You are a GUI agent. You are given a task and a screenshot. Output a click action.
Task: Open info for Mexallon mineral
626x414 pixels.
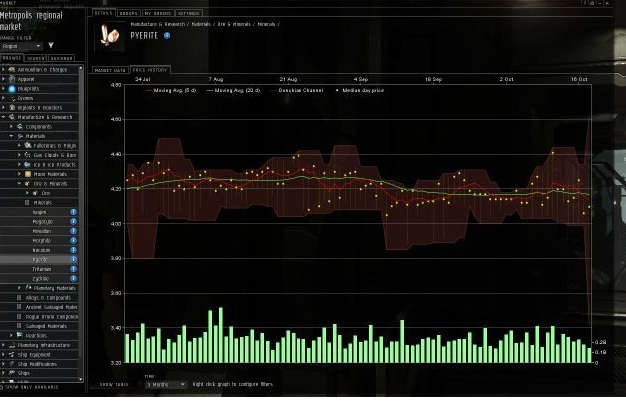73,231
